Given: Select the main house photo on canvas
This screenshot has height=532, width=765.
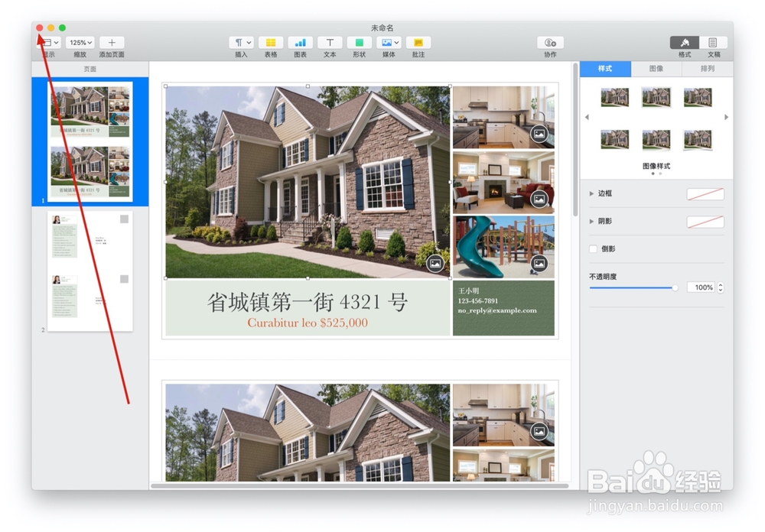Looking at the screenshot, I should click(x=308, y=182).
